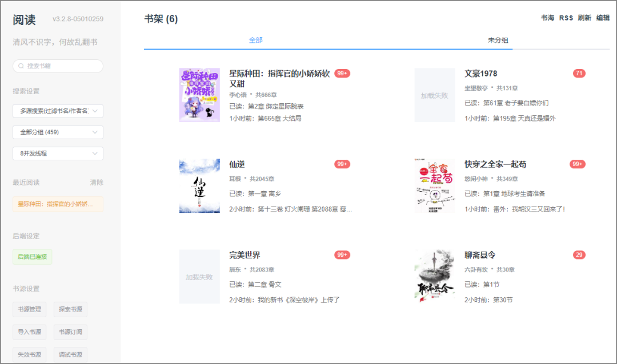
Task: Open 调试书源 to debug sources
Action: point(70,354)
